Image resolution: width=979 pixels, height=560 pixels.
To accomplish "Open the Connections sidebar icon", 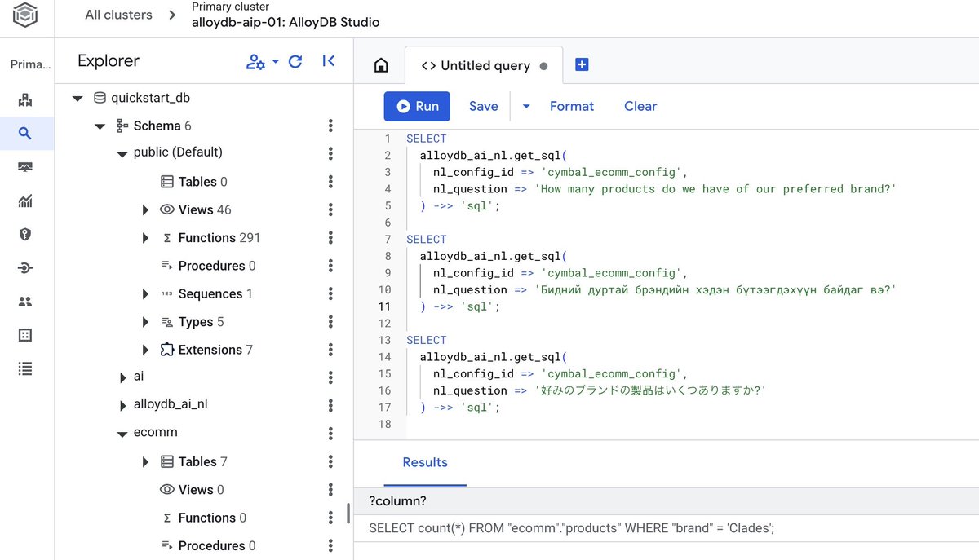I will click(25, 268).
